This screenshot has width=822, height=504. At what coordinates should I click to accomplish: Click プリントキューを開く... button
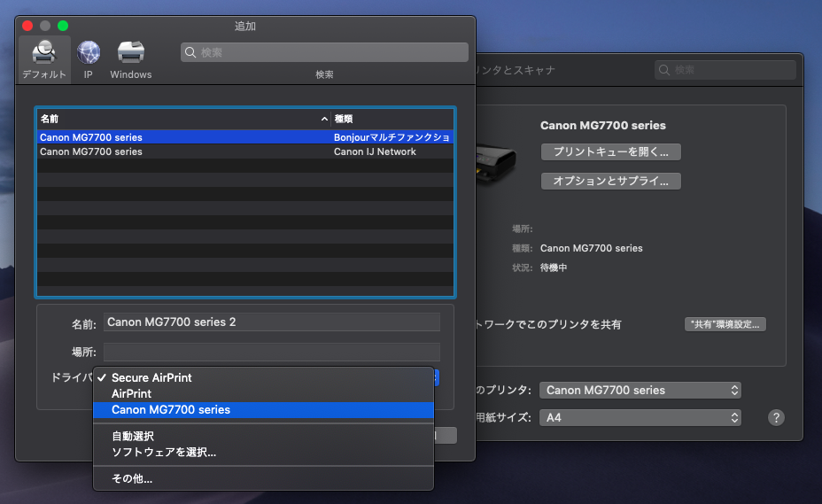tap(610, 152)
